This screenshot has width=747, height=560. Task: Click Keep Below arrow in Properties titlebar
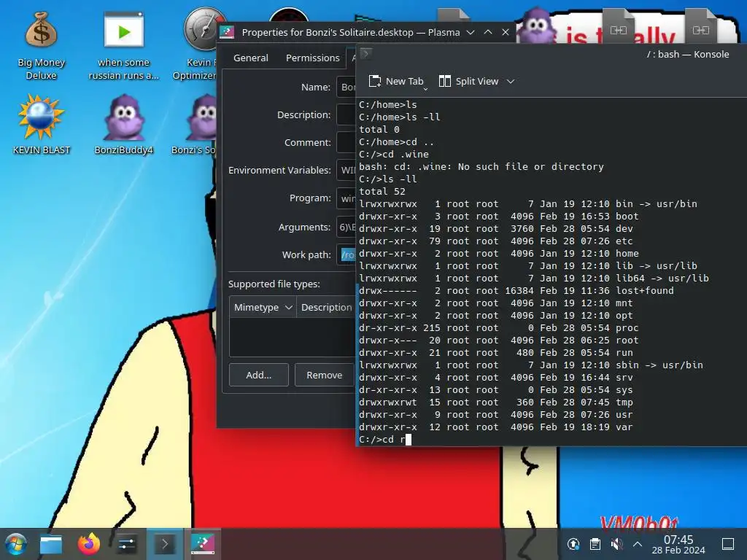click(471, 32)
